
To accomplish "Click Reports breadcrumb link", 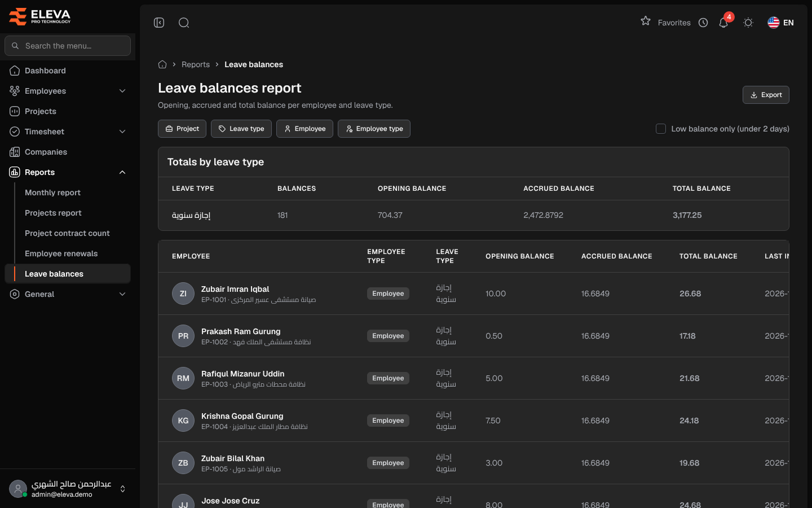I will pyautogui.click(x=196, y=64).
